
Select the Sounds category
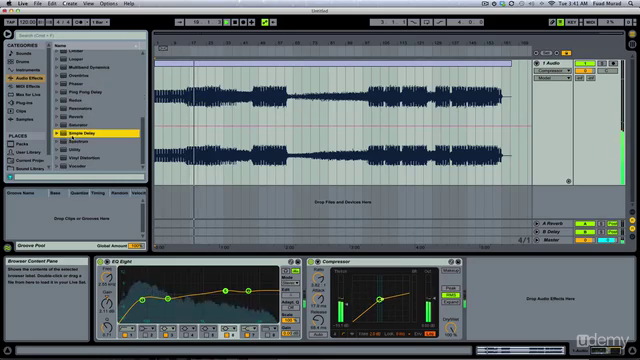click(24, 53)
